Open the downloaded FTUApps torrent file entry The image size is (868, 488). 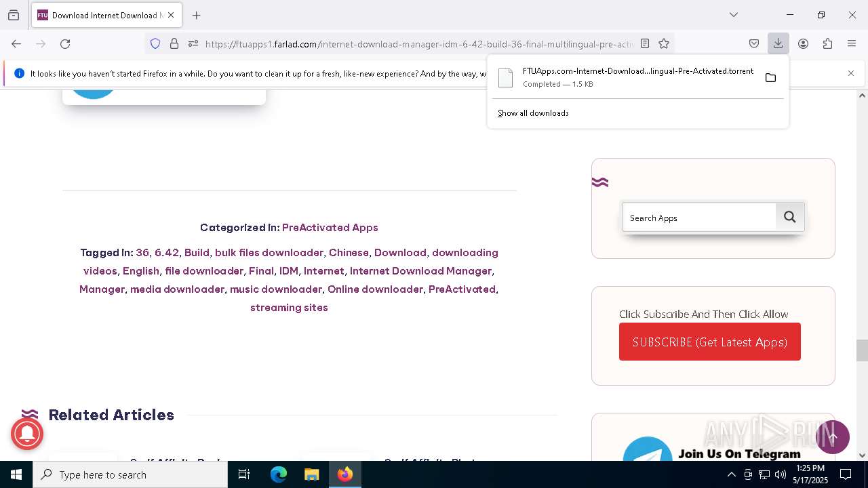point(624,77)
